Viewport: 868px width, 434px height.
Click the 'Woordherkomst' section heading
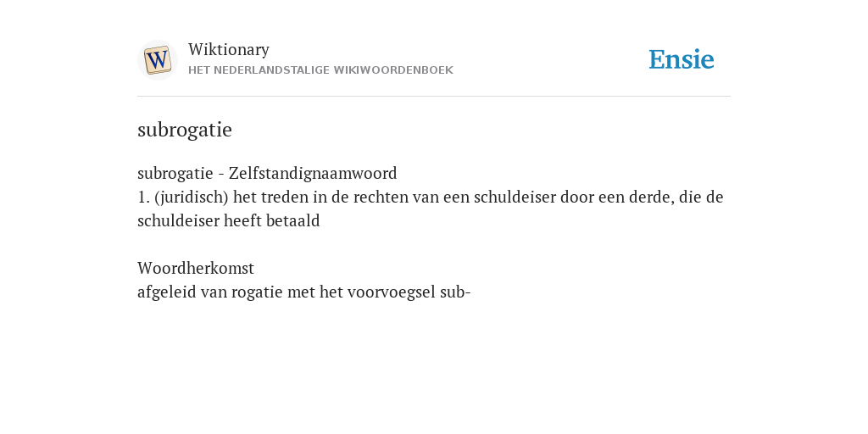196,269
